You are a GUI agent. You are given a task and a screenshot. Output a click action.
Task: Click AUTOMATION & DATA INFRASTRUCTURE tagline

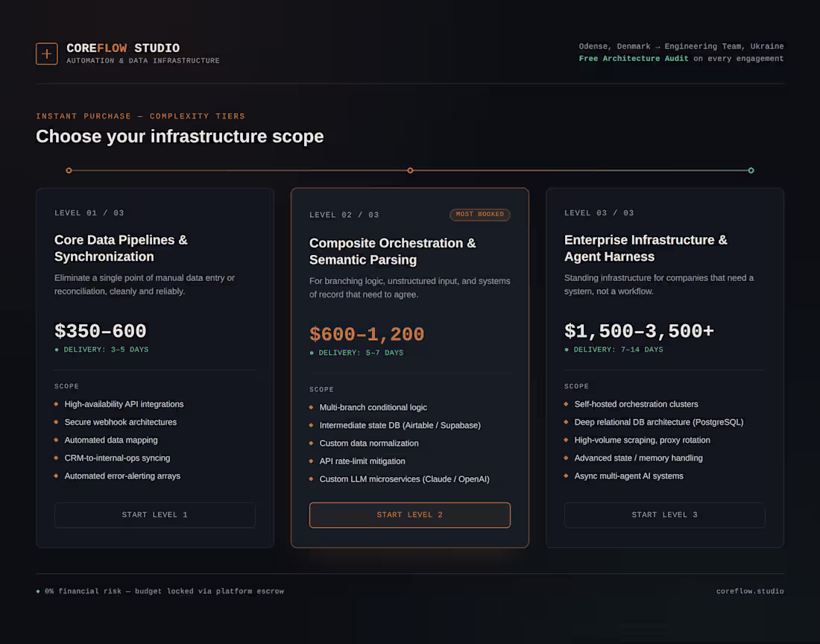click(143, 60)
